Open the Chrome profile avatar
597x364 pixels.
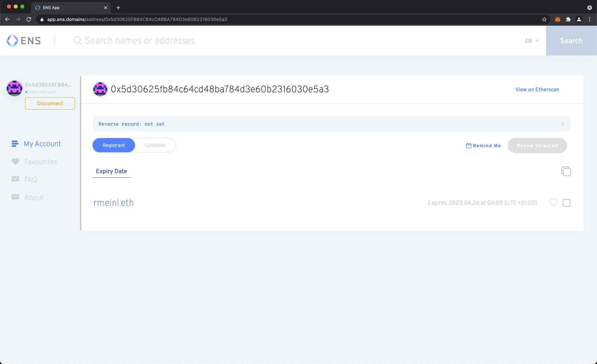(x=579, y=19)
